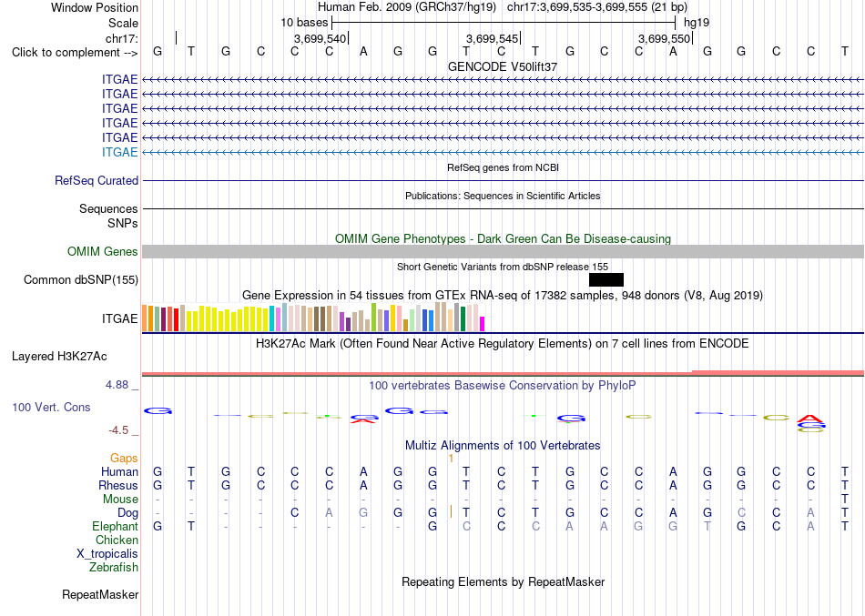Select the Elephant alignment row label
The width and height of the screenshot is (865, 616).
click(x=116, y=527)
